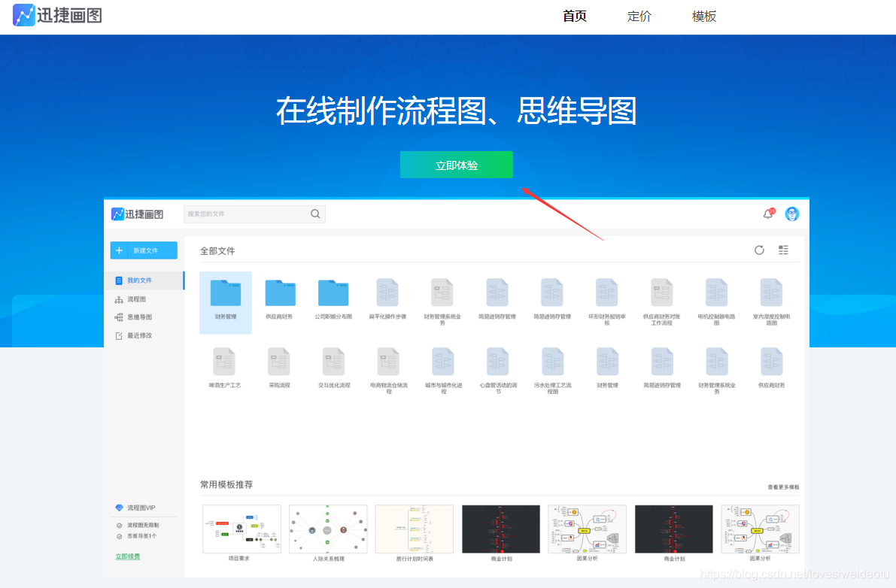Click the 新建文件 button

(x=144, y=250)
